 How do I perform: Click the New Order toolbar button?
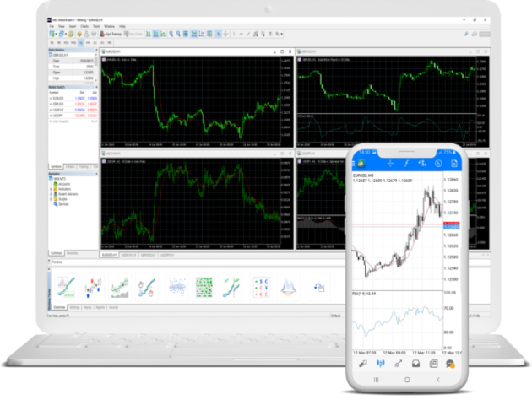click(136, 34)
